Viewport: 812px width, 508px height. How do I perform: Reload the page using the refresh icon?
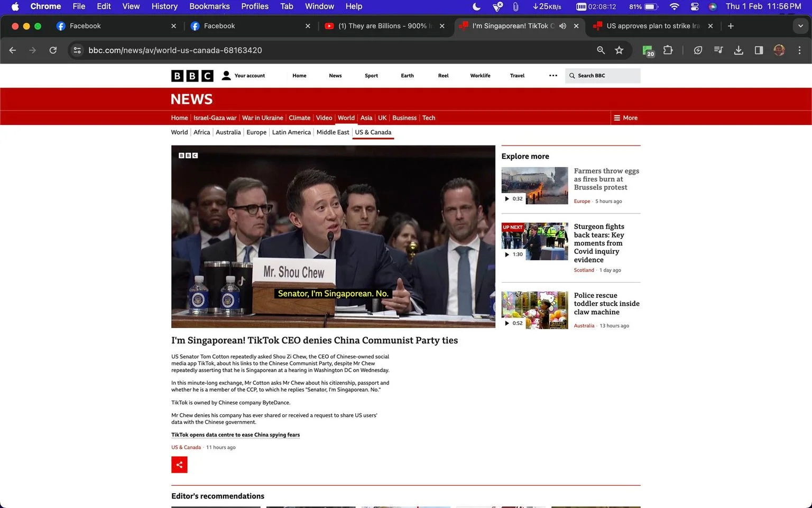[x=53, y=50]
